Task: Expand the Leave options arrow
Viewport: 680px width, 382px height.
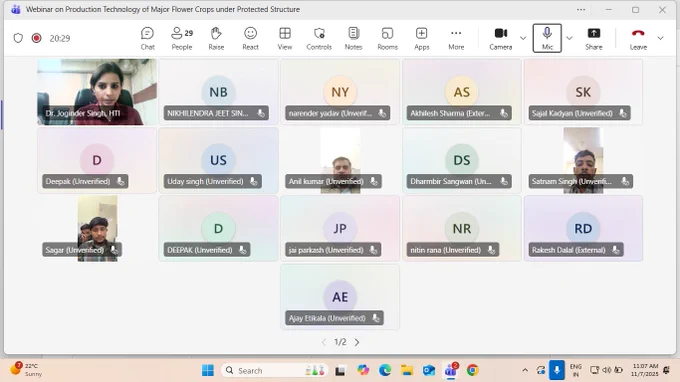Action: (660, 38)
